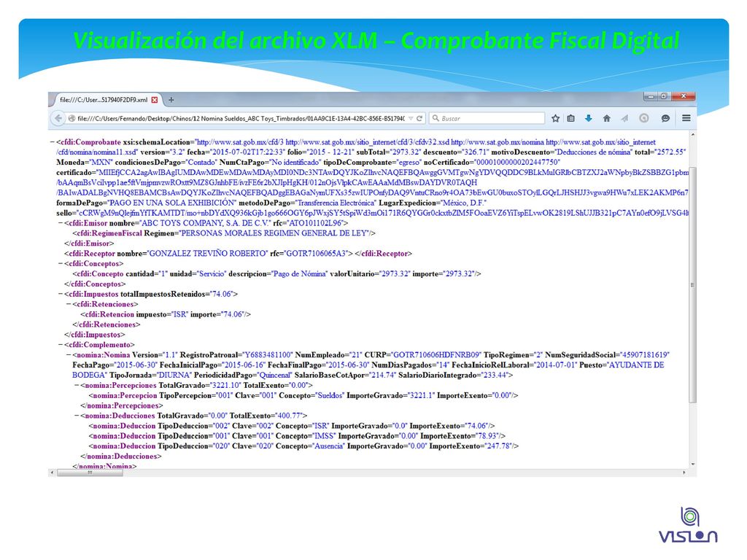The width and height of the screenshot is (747, 560).
Task: Click the vertical scrollbar up arrow
Action: (693, 135)
